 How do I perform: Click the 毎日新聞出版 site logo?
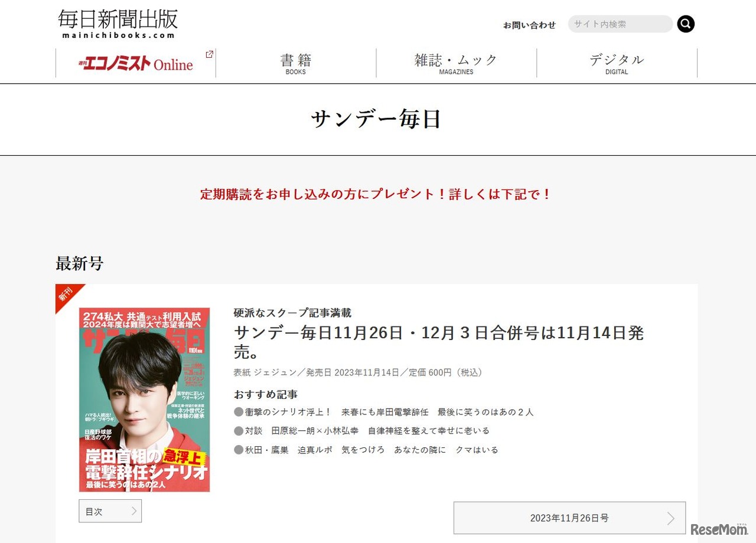click(x=118, y=24)
